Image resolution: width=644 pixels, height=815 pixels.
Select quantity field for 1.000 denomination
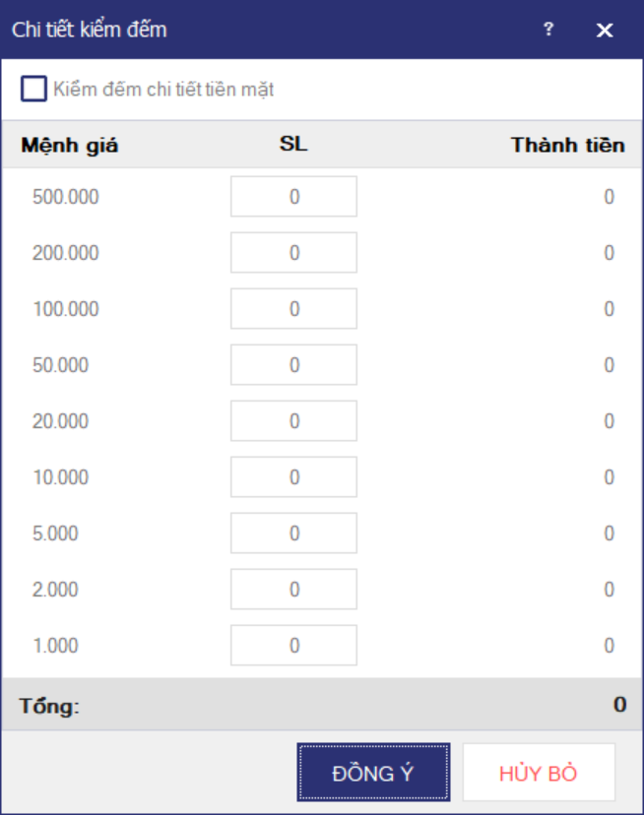tap(293, 646)
